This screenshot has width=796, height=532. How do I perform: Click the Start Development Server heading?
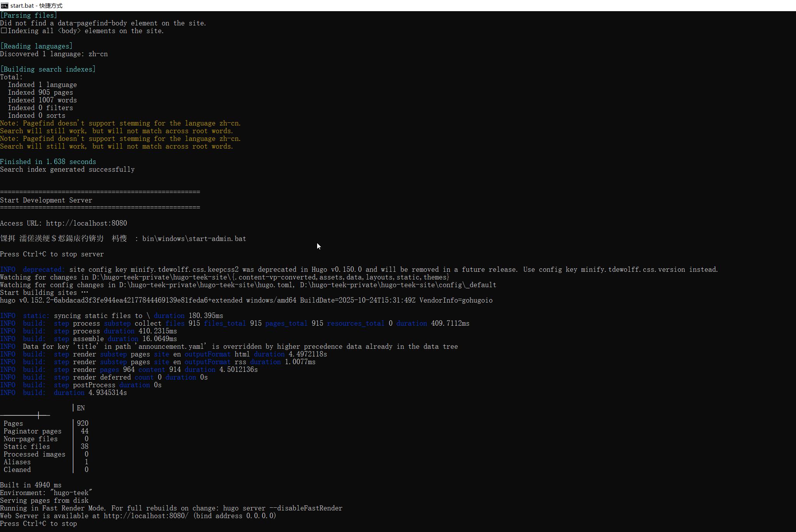(x=46, y=200)
